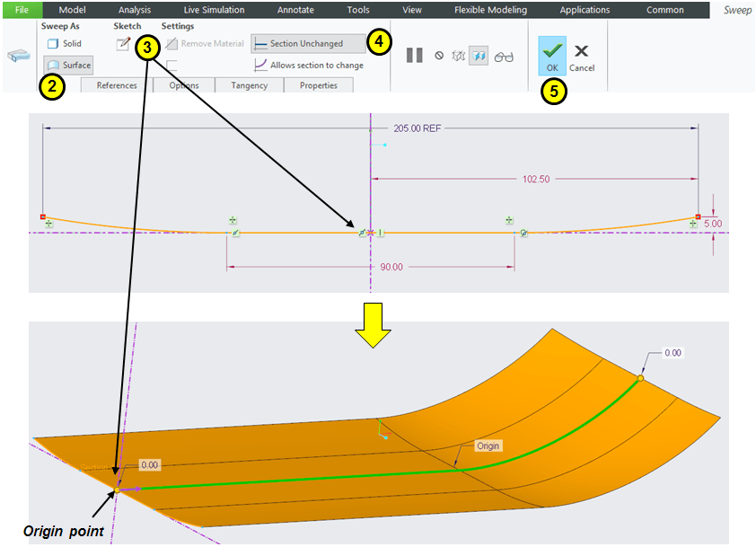
Task: Expand the Tangency panel tab
Action: (x=249, y=85)
